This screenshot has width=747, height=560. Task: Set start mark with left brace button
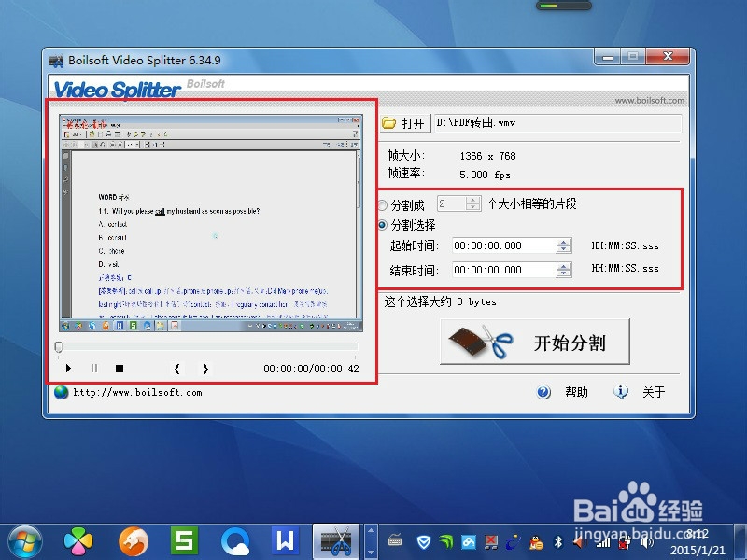(176, 369)
